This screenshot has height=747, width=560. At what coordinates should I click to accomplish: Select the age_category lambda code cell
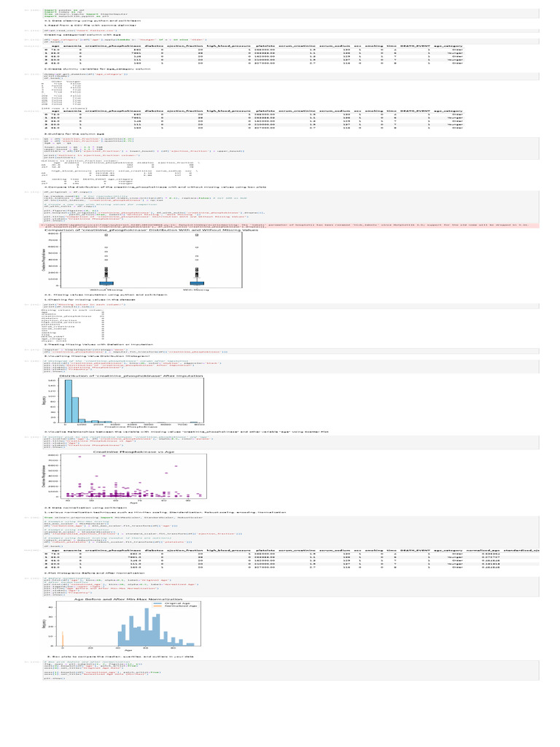point(291,41)
